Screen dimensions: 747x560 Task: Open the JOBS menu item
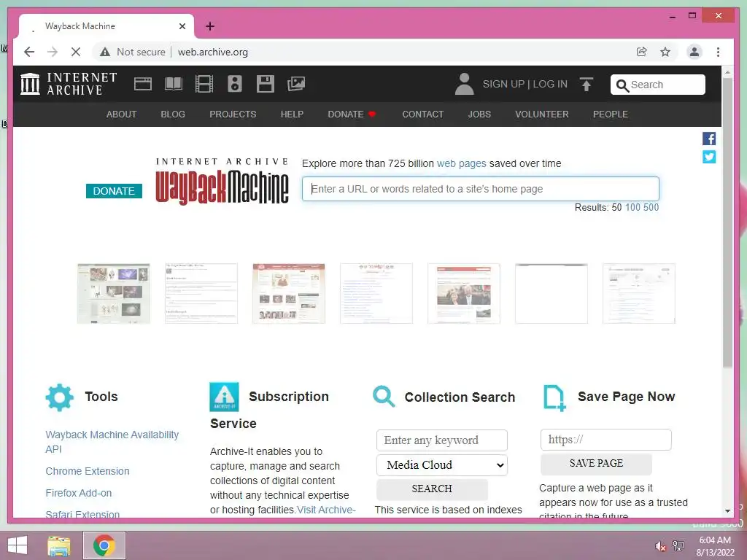(479, 114)
